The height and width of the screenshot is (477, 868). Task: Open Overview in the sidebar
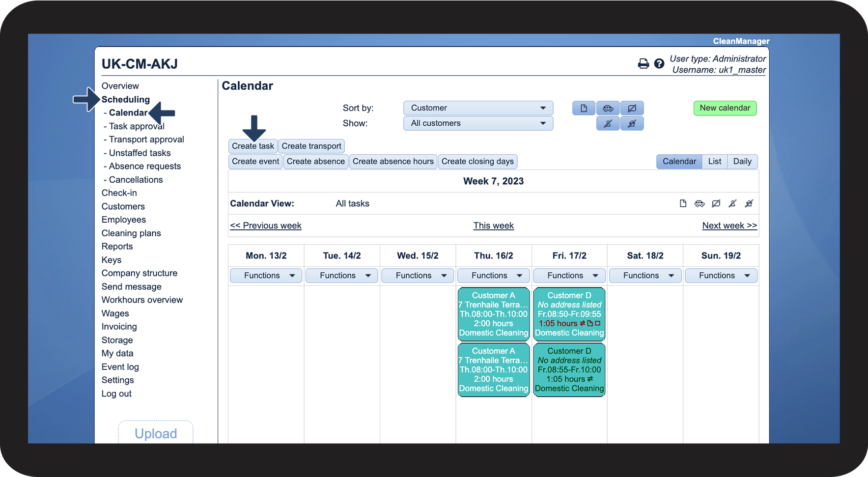(x=120, y=86)
